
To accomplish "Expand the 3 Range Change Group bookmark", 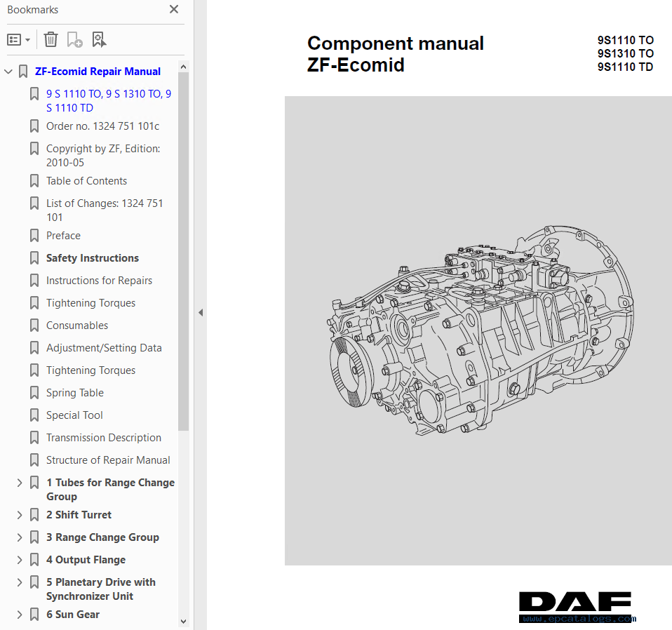I will coord(19,537).
